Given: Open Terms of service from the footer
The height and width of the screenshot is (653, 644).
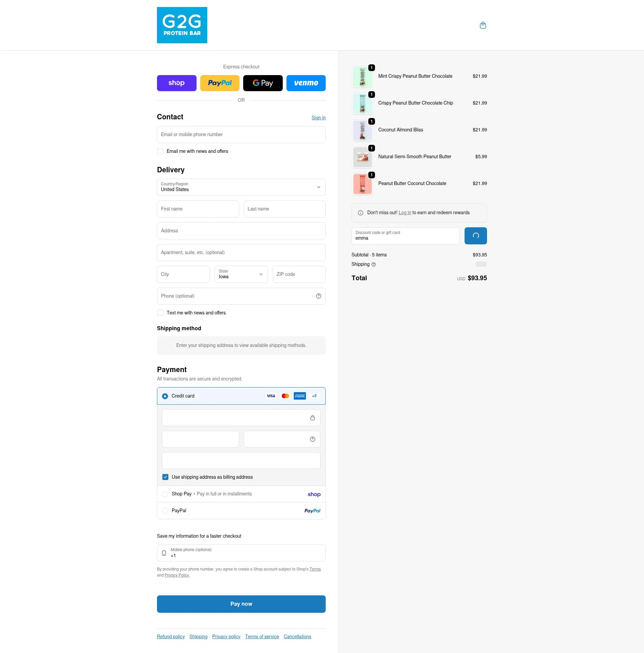Looking at the screenshot, I should 262,637.
